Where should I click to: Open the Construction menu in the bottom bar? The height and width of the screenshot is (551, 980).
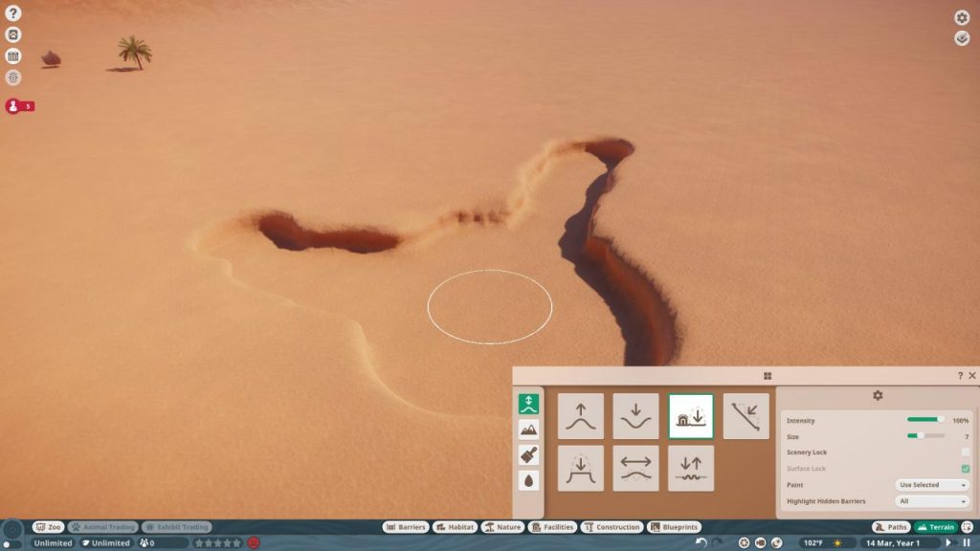(x=612, y=526)
